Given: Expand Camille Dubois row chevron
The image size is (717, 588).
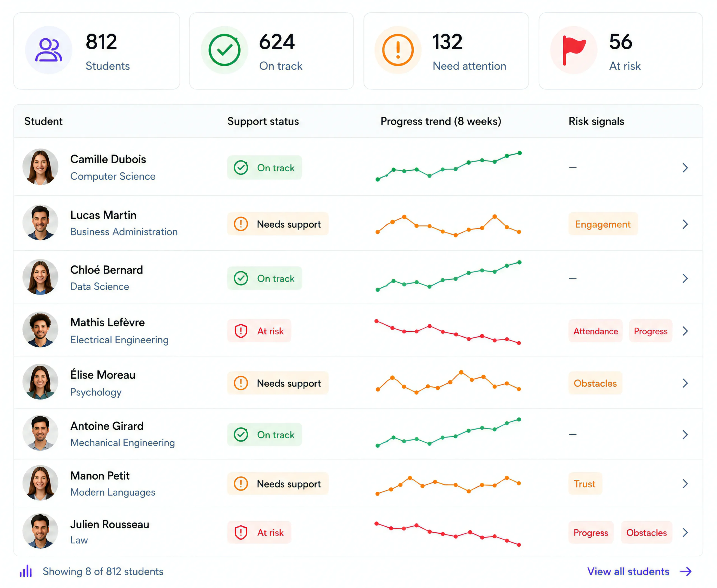Looking at the screenshot, I should (x=685, y=168).
